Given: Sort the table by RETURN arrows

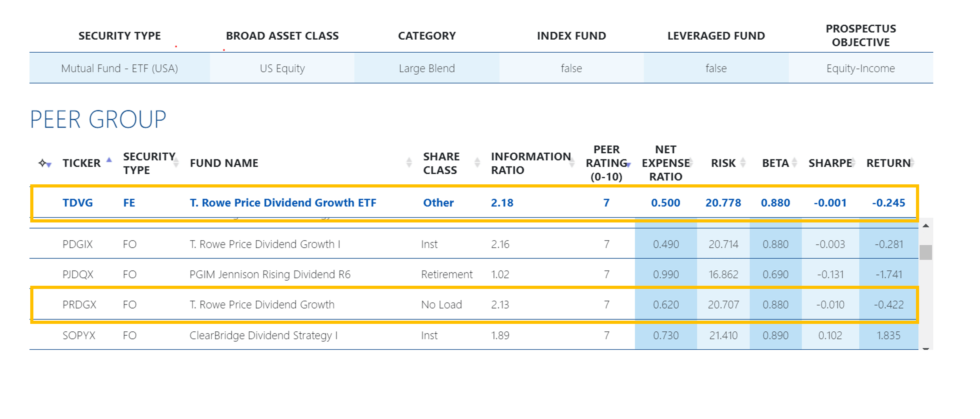Looking at the screenshot, I should (x=912, y=162).
